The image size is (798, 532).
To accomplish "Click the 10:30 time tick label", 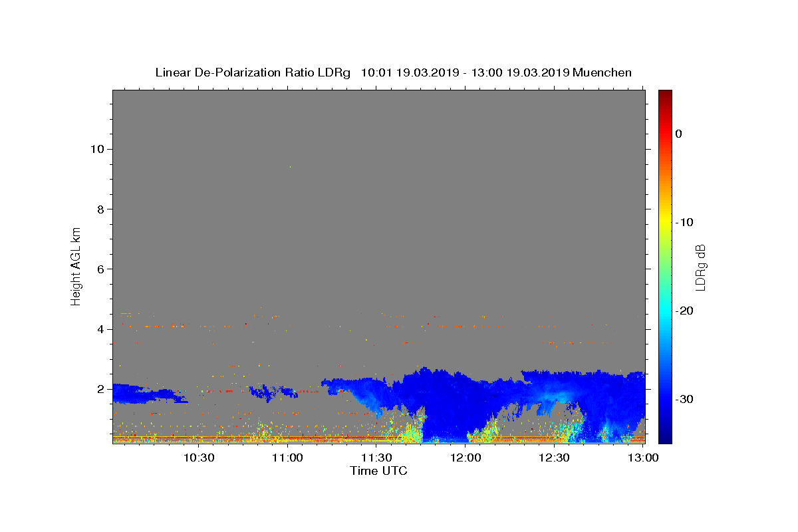I will [x=198, y=458].
